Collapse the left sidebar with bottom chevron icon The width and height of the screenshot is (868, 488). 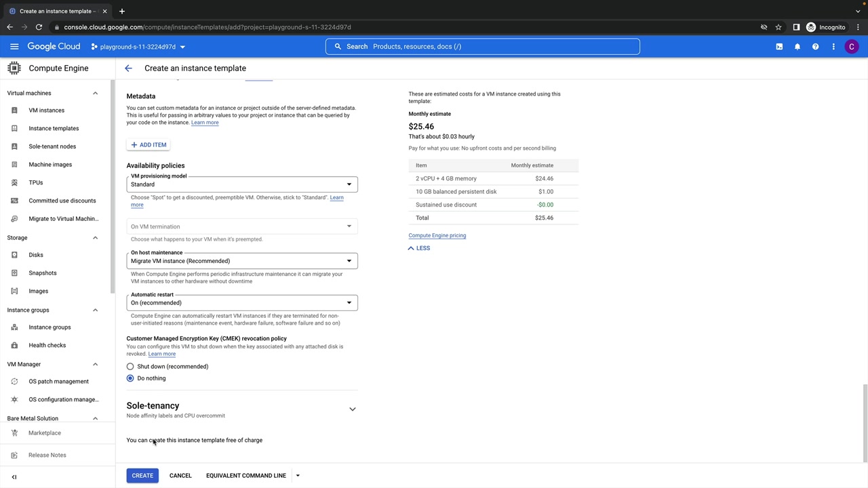point(14,476)
